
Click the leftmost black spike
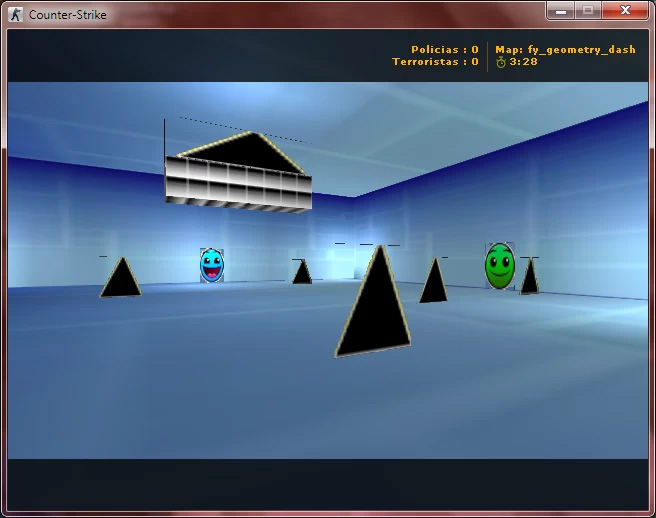coord(121,277)
